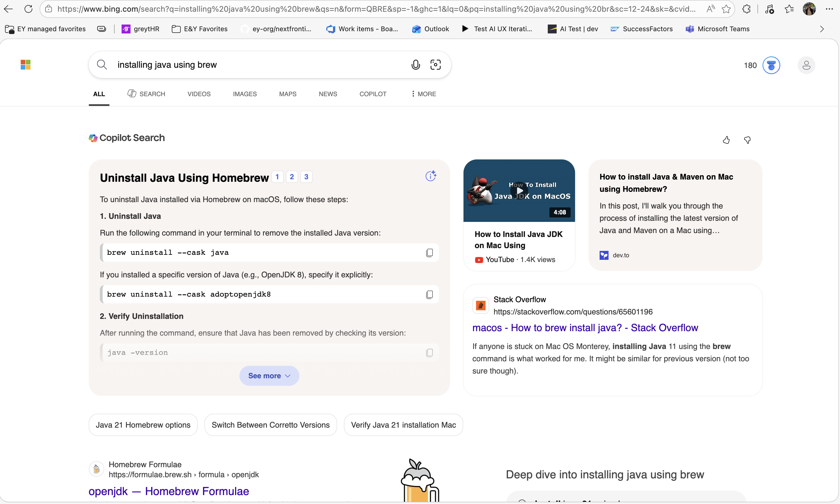The width and height of the screenshot is (840, 504).
Task: Open visual search camera icon
Action: point(435,64)
